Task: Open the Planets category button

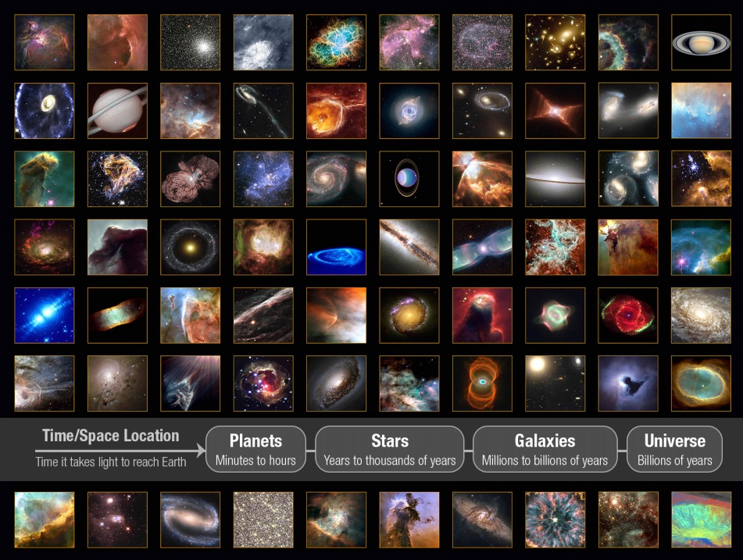Action: 255,449
